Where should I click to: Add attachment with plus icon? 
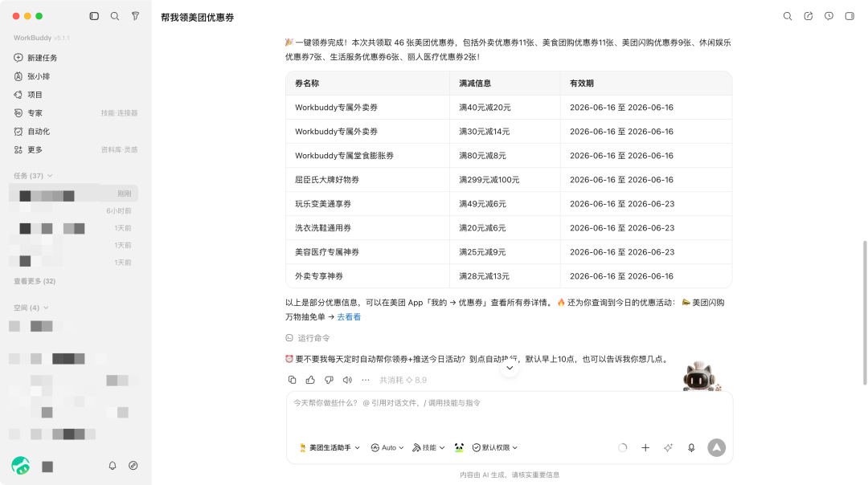(645, 447)
